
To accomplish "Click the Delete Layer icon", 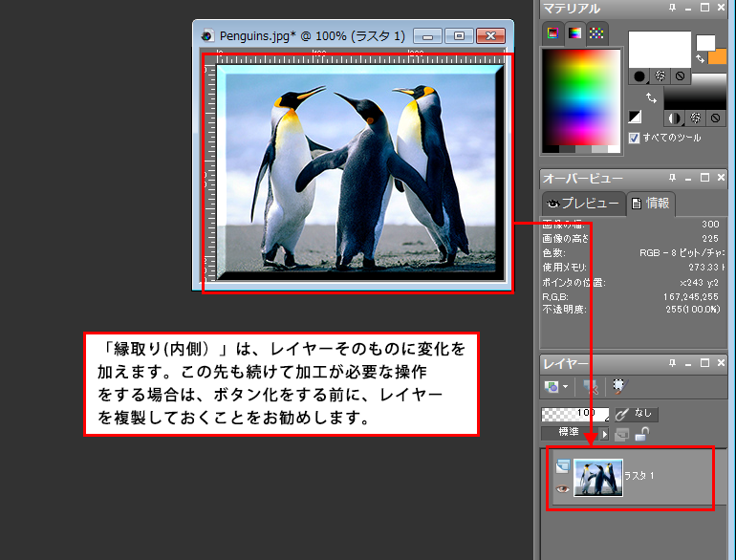I will (591, 387).
